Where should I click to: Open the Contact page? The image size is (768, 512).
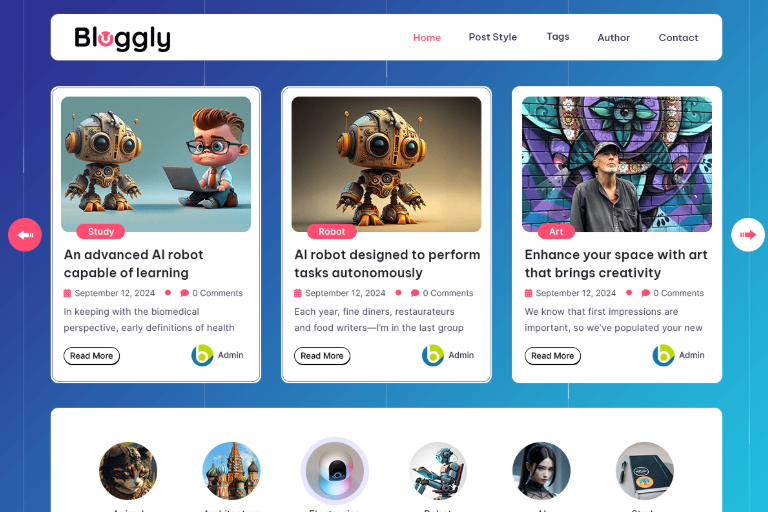(x=678, y=38)
